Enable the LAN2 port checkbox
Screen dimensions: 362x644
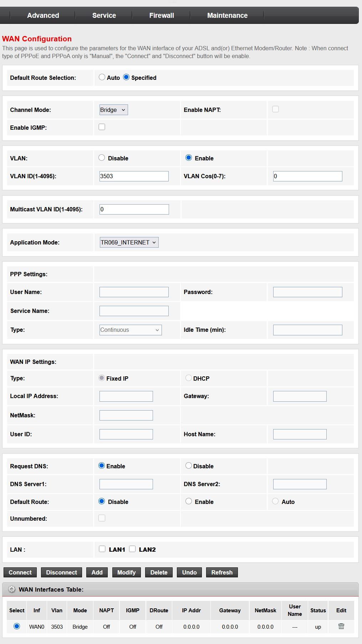point(132,549)
